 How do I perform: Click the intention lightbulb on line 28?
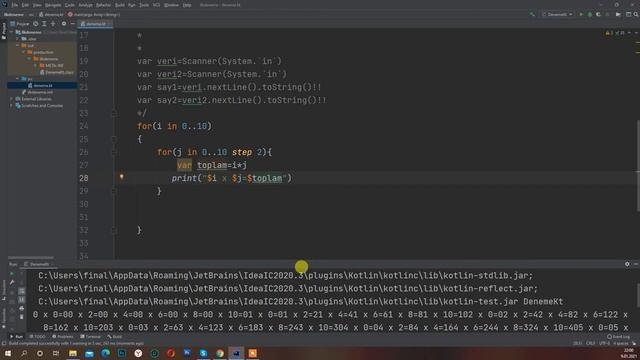click(x=121, y=177)
